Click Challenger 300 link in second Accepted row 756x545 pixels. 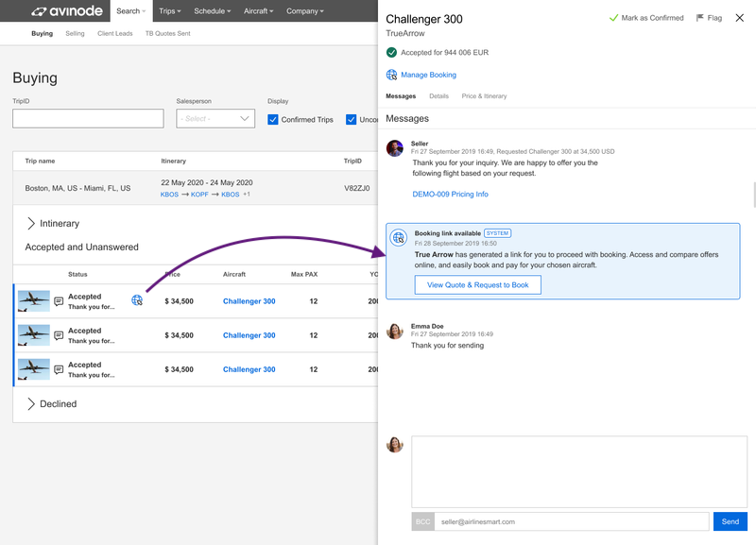249,335
